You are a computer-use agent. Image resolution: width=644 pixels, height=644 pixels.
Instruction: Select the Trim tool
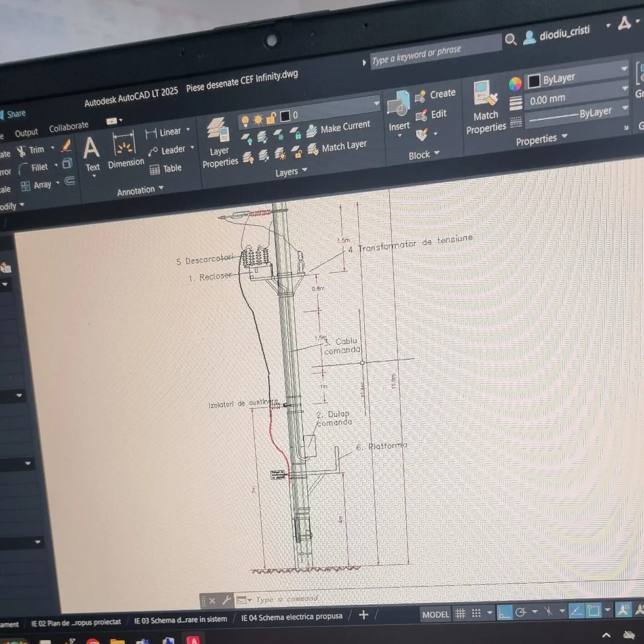coord(30,151)
